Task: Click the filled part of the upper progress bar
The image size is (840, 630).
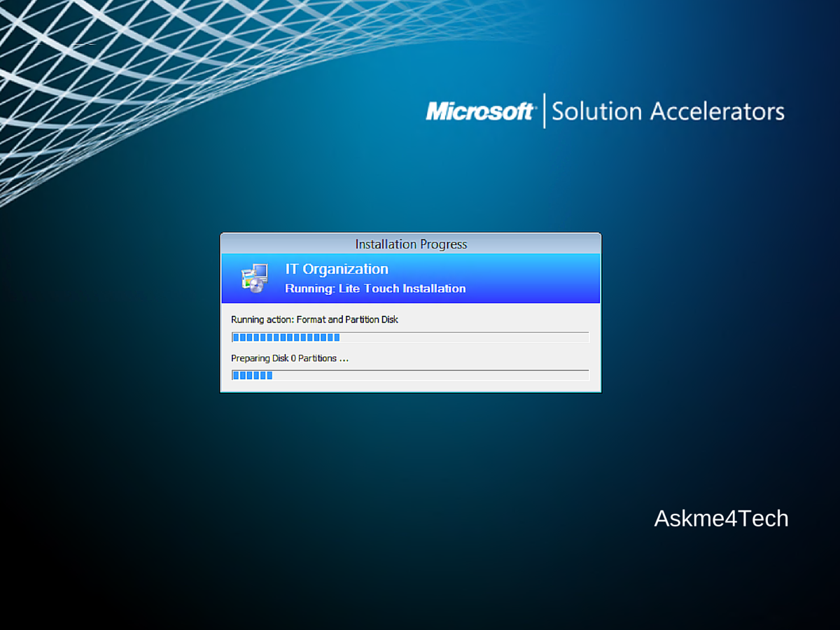Action: pos(286,337)
